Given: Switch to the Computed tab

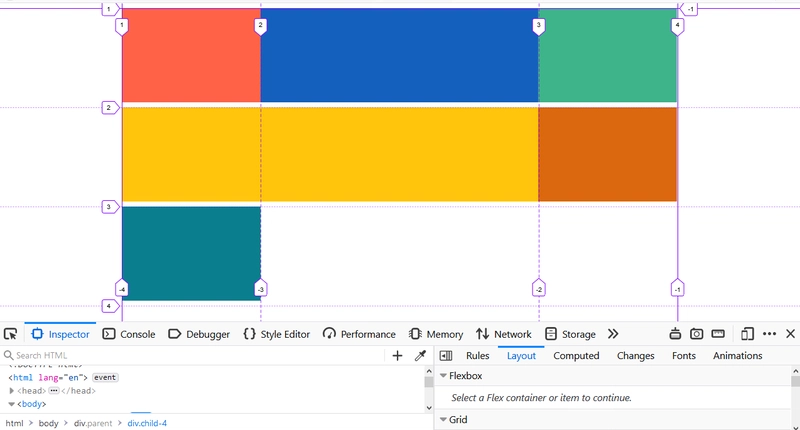Looking at the screenshot, I should 576,356.
